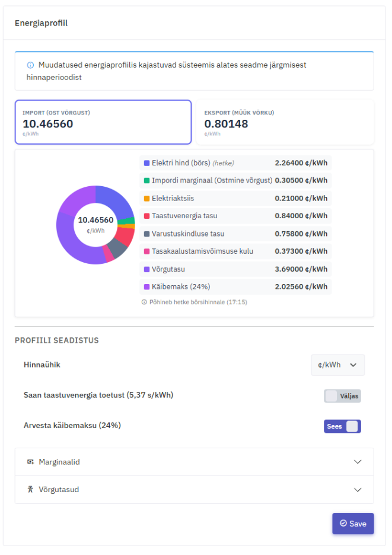Toggle the Saan taastuvenergia toetust switch
The width and height of the screenshot is (392, 555).
[342, 396]
